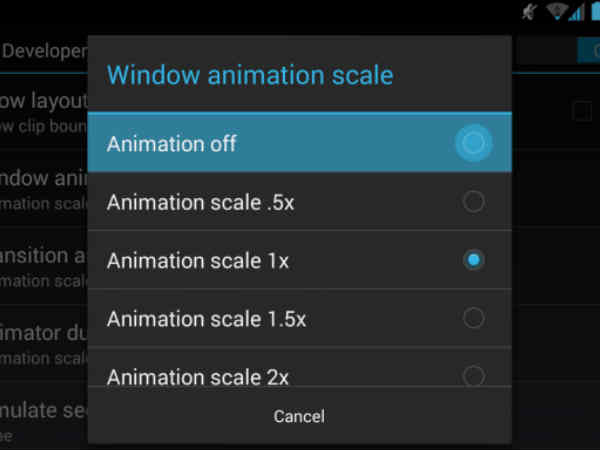Toggle the Developer options master switch

point(588,50)
